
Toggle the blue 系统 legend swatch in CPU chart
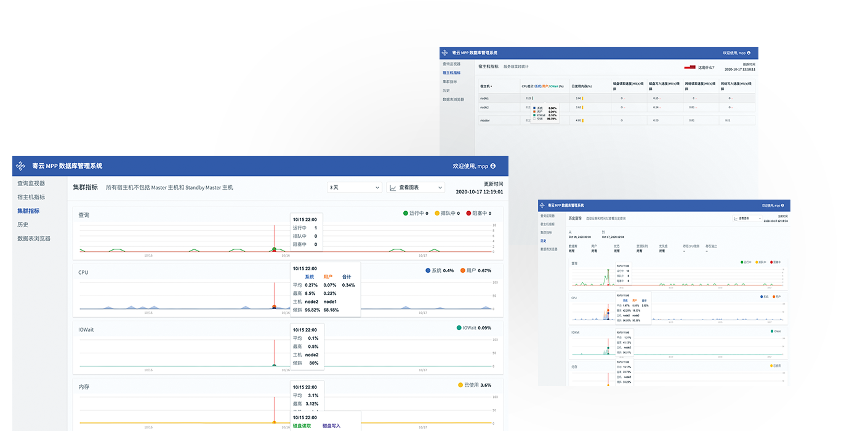click(x=428, y=270)
